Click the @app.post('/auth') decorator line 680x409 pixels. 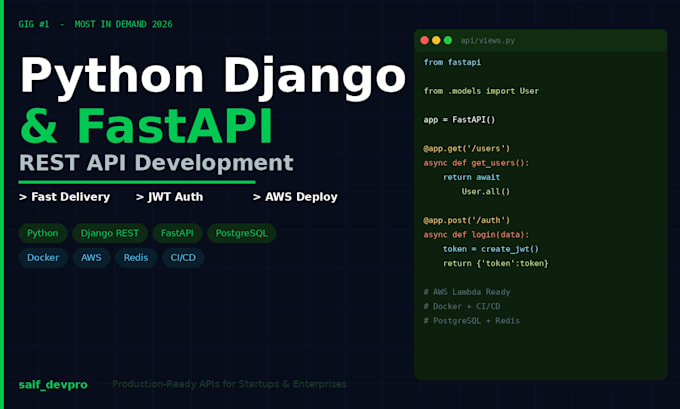pos(467,220)
